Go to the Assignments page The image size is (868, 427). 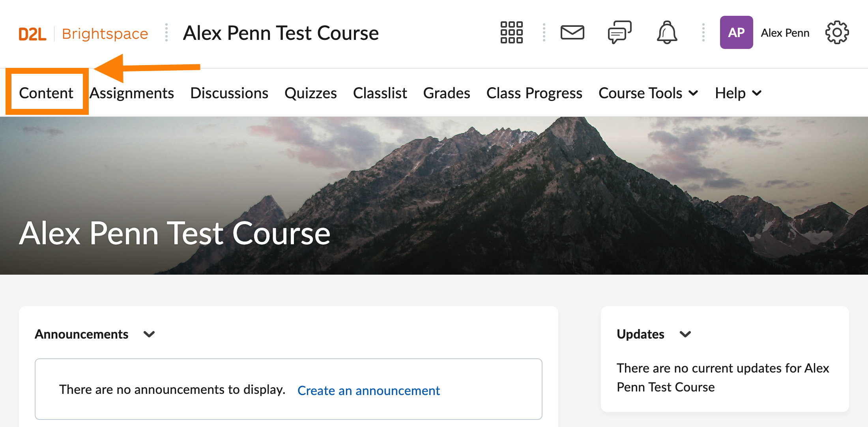(132, 93)
